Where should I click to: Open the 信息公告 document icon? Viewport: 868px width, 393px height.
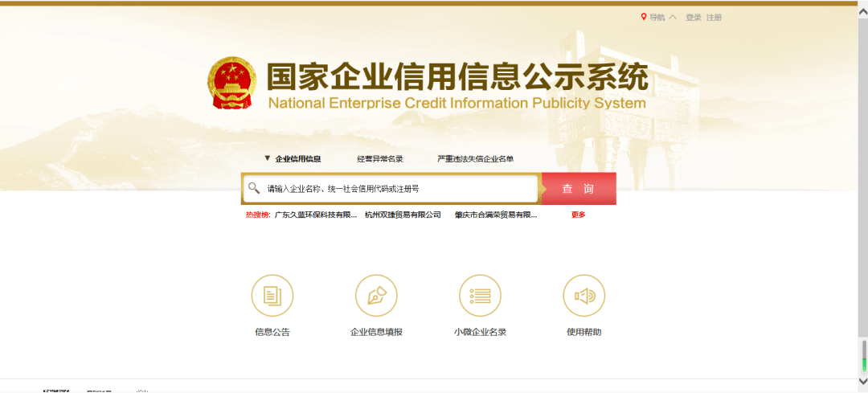[x=272, y=296]
